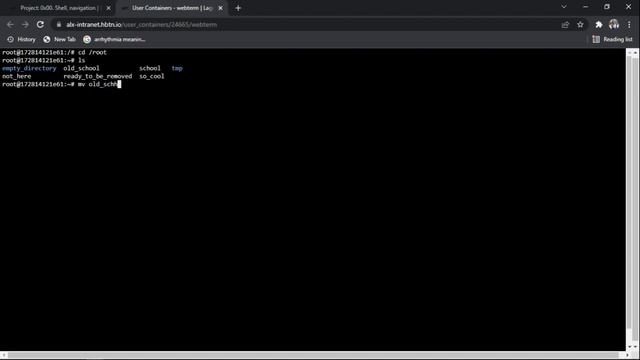Go back to the previous page
The image size is (640, 360).
pyautogui.click(x=10, y=24)
